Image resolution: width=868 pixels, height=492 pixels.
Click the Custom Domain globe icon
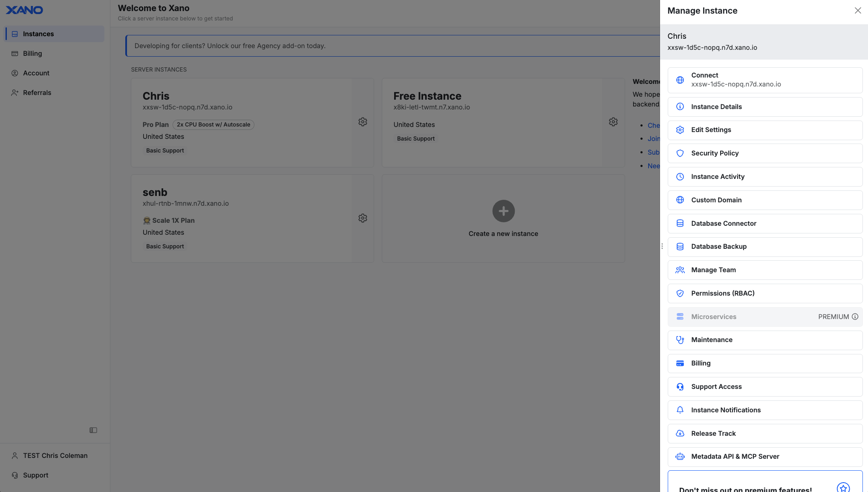click(680, 200)
